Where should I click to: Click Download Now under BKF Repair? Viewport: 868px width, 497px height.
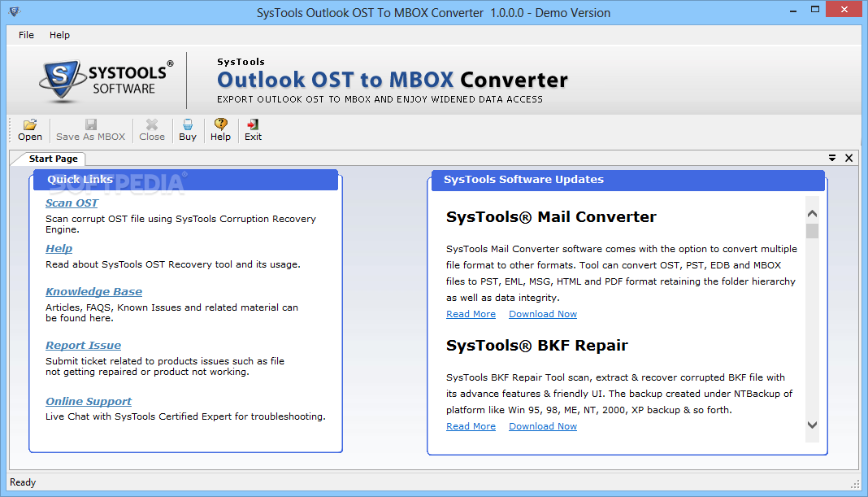(543, 426)
